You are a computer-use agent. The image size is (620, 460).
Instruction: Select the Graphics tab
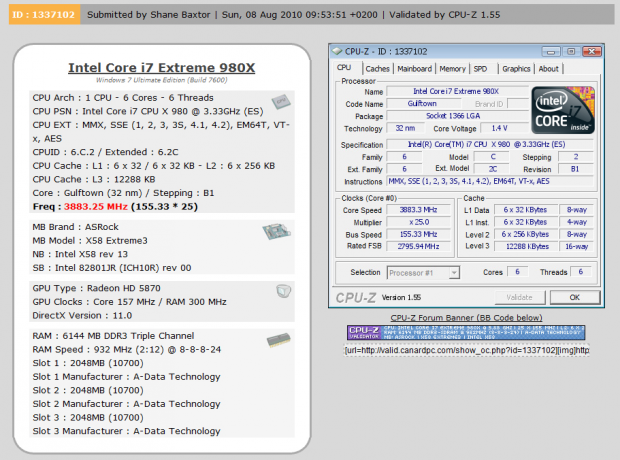coord(516,69)
